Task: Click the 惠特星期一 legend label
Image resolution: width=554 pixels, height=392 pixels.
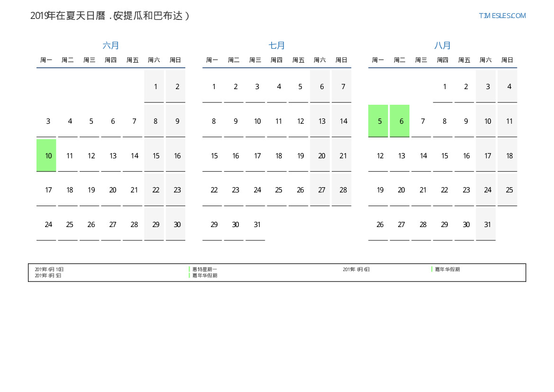Action: point(205,269)
